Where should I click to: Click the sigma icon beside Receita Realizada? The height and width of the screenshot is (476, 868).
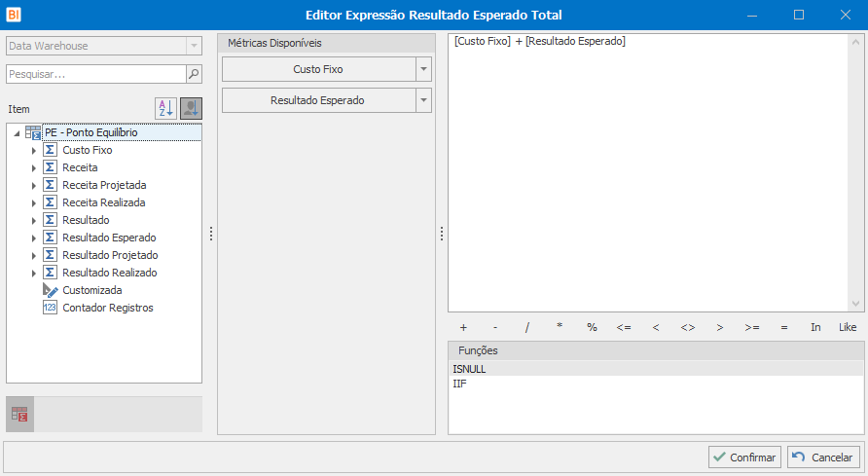click(50, 202)
